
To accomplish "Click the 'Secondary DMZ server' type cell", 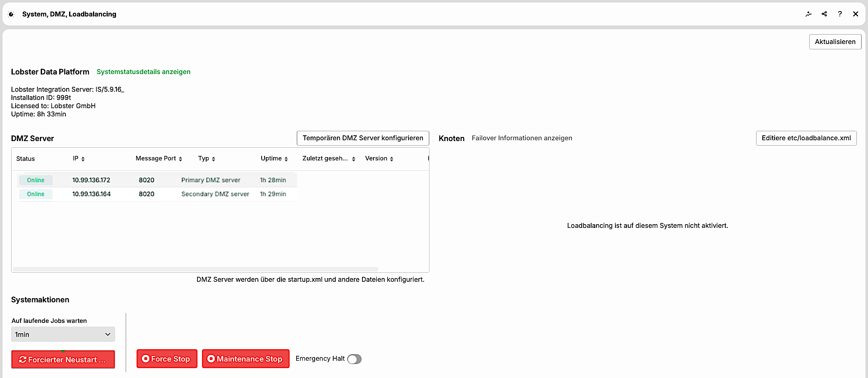I will click(x=215, y=194).
